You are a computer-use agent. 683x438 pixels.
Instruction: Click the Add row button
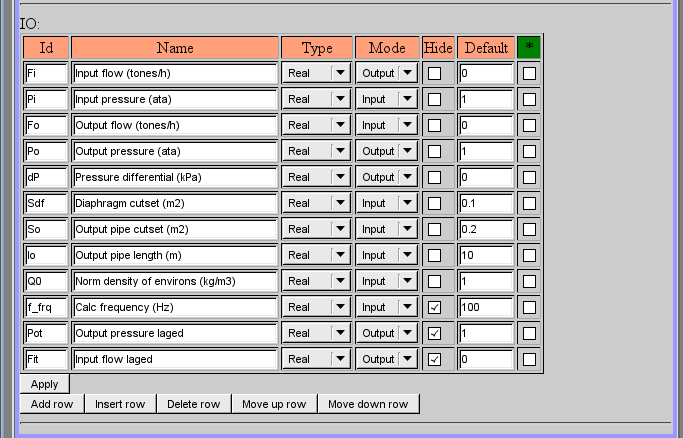tap(52, 404)
